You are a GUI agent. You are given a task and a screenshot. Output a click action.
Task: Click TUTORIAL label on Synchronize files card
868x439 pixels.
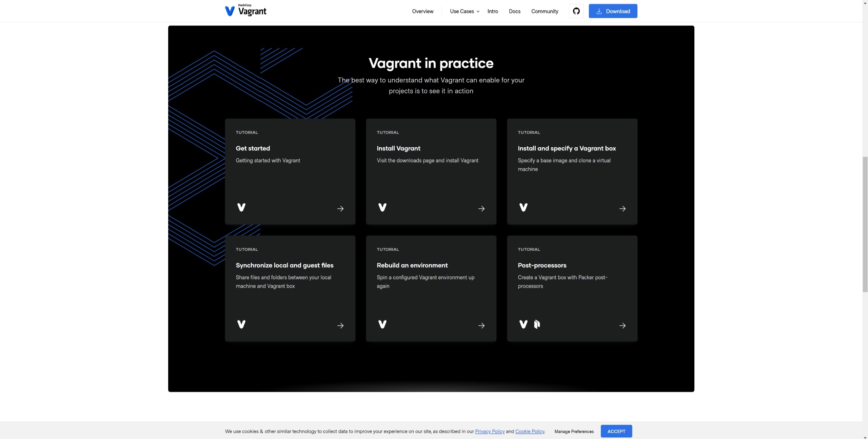[247, 249]
